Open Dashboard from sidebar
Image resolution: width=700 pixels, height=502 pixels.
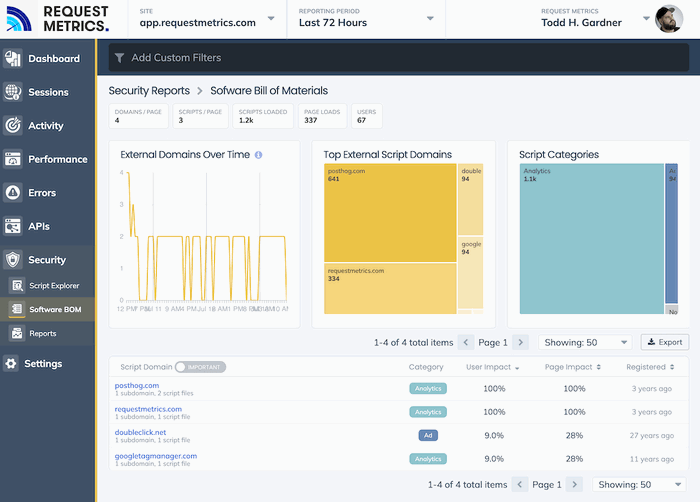tap(48, 59)
